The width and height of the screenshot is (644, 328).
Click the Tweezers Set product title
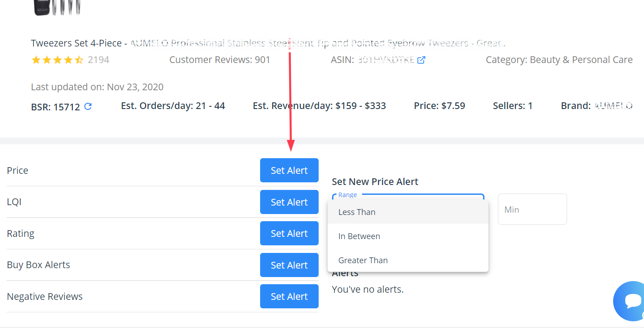click(x=268, y=43)
